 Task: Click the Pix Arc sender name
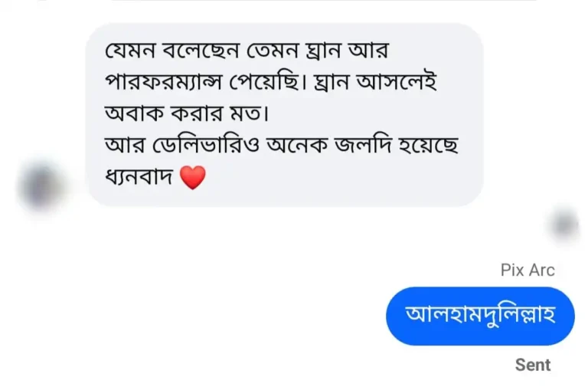point(528,270)
